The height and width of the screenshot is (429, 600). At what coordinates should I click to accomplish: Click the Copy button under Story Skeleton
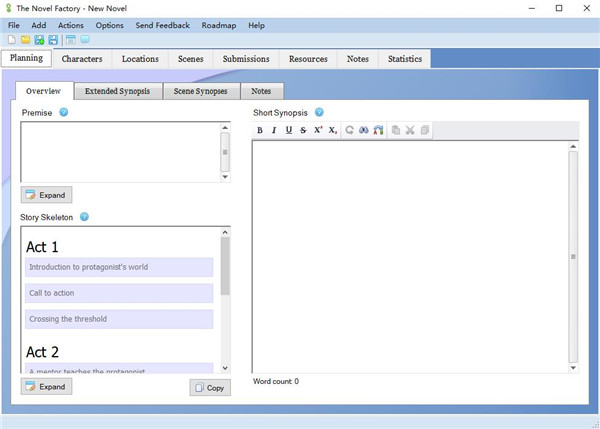coord(210,387)
